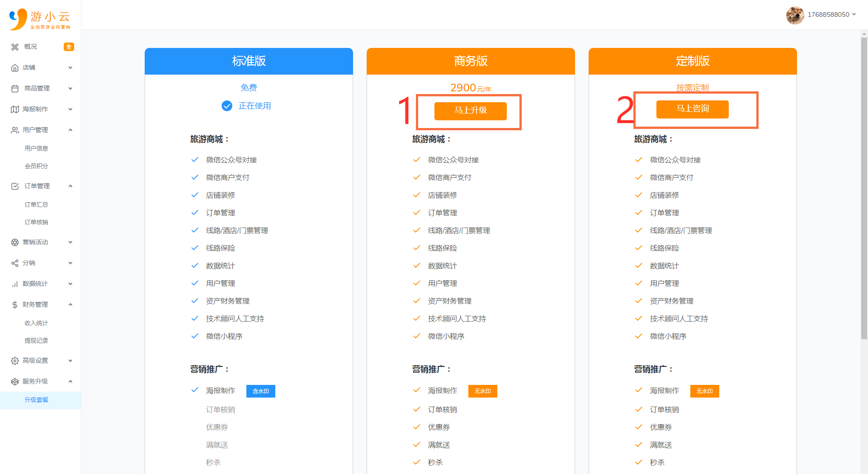Click 线路/酒店/门票管理 in 定制版

coord(681,231)
